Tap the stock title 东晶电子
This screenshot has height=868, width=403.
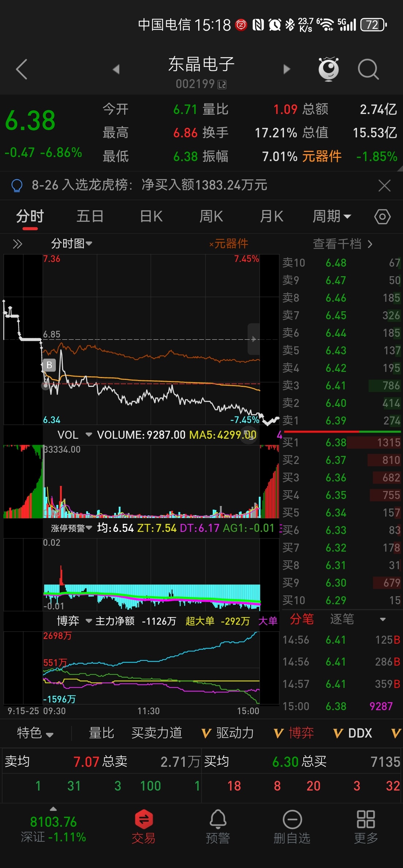[x=201, y=65]
